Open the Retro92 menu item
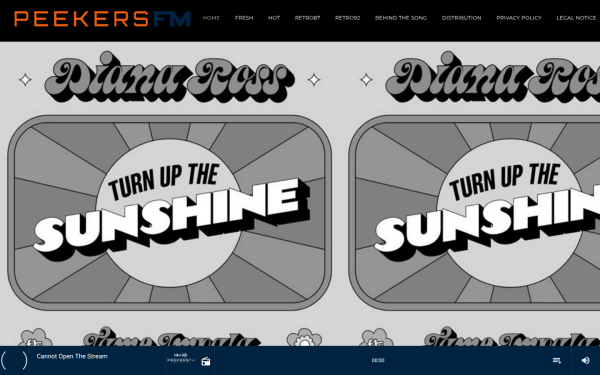This screenshot has height=375, width=600. point(347,18)
